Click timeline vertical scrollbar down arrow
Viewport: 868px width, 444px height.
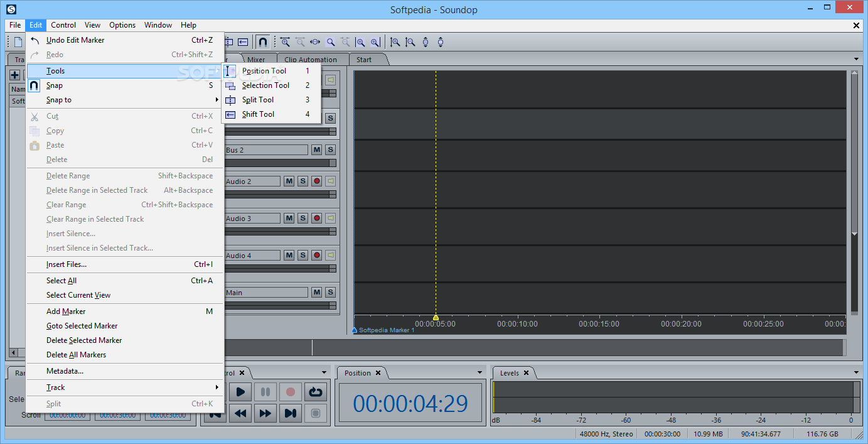854,234
